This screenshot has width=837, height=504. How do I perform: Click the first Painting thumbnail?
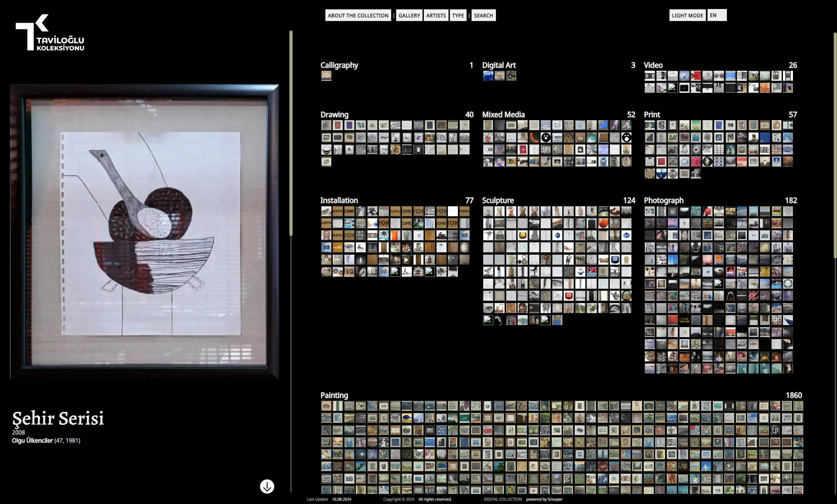pyautogui.click(x=326, y=406)
